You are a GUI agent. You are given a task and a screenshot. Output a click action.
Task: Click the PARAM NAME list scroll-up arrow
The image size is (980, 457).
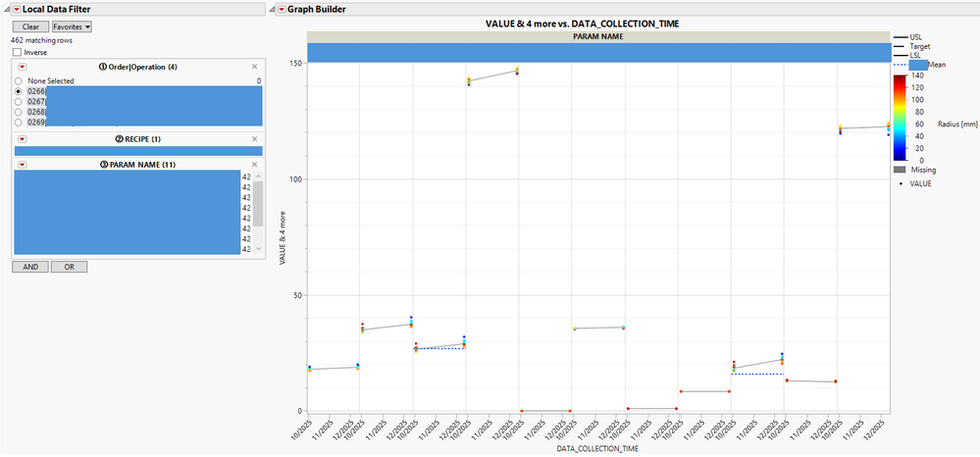(x=258, y=177)
